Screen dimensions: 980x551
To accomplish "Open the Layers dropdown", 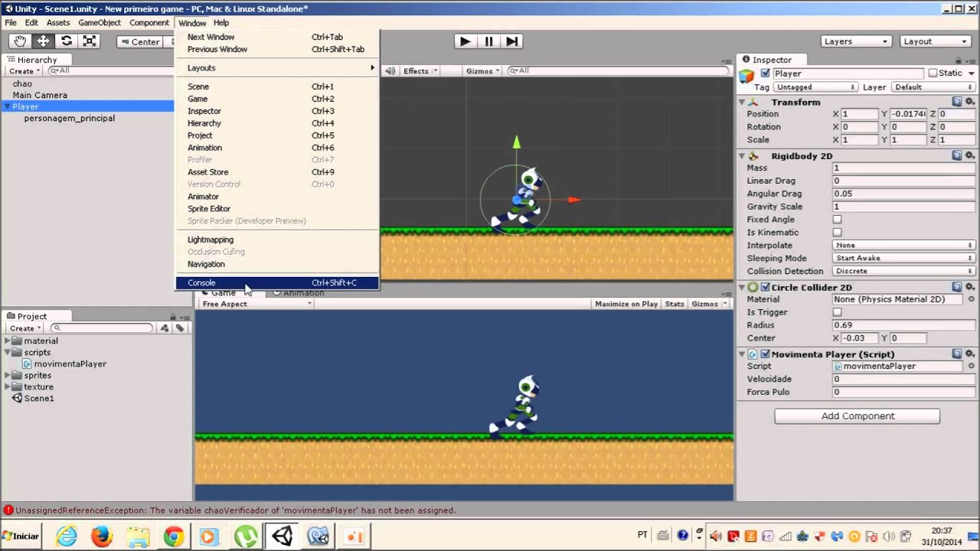I will (x=856, y=41).
